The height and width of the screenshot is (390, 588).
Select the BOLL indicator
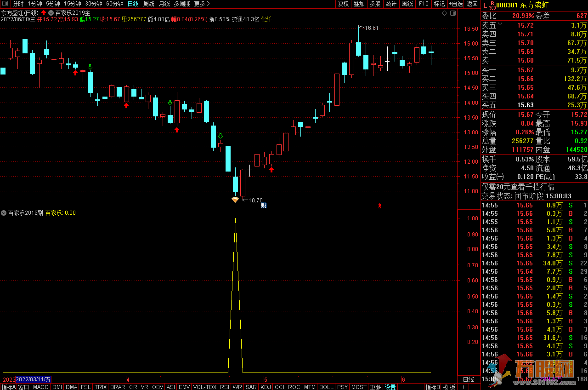[326, 387]
